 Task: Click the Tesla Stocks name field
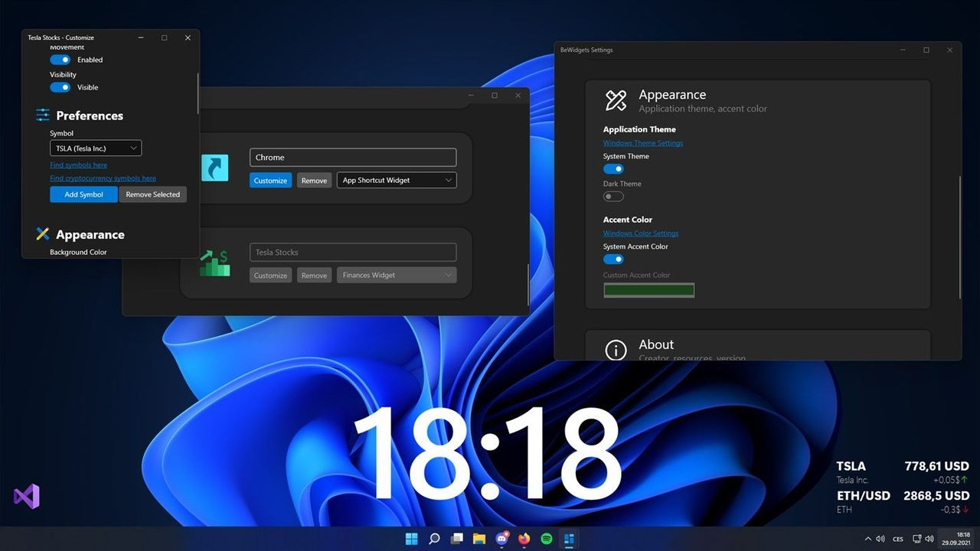[x=353, y=253]
